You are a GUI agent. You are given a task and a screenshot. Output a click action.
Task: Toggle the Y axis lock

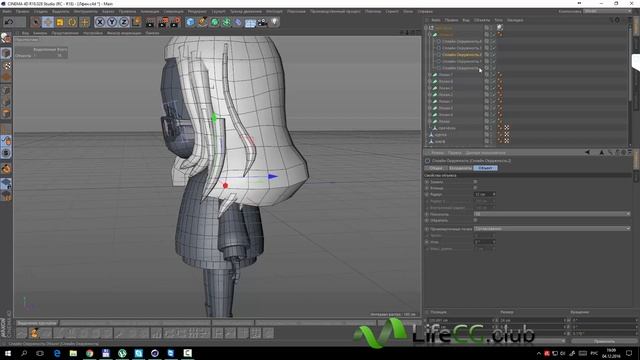point(112,22)
